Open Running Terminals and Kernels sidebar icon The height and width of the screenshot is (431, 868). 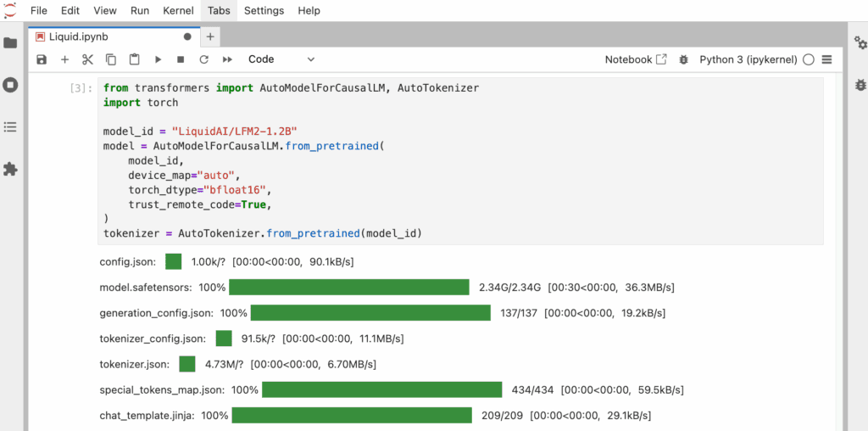coord(10,85)
